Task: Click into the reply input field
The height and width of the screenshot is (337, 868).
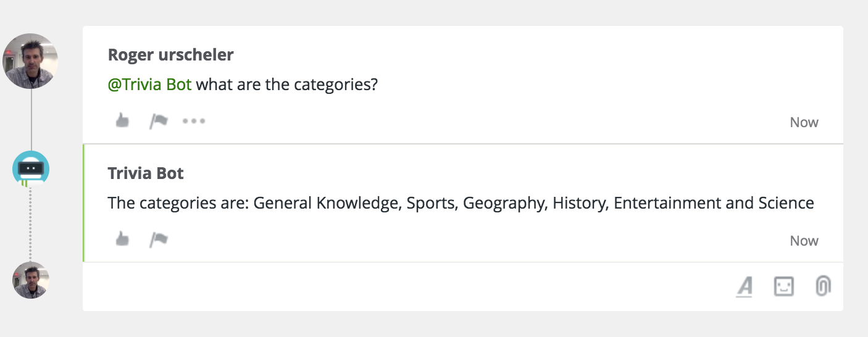Action: [401, 286]
